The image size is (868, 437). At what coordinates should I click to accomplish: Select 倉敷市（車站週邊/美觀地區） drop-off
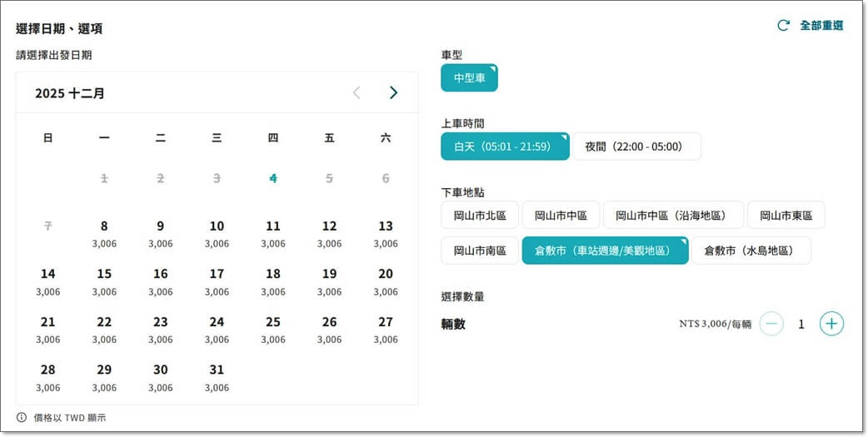605,251
